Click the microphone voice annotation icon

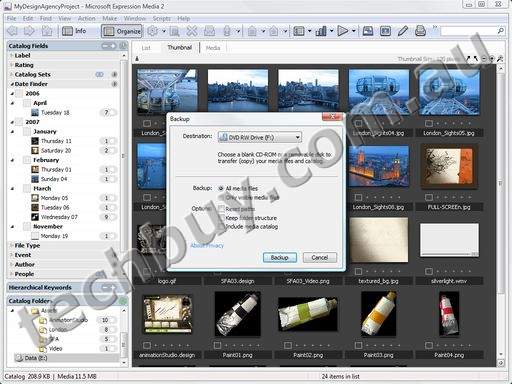click(227, 31)
